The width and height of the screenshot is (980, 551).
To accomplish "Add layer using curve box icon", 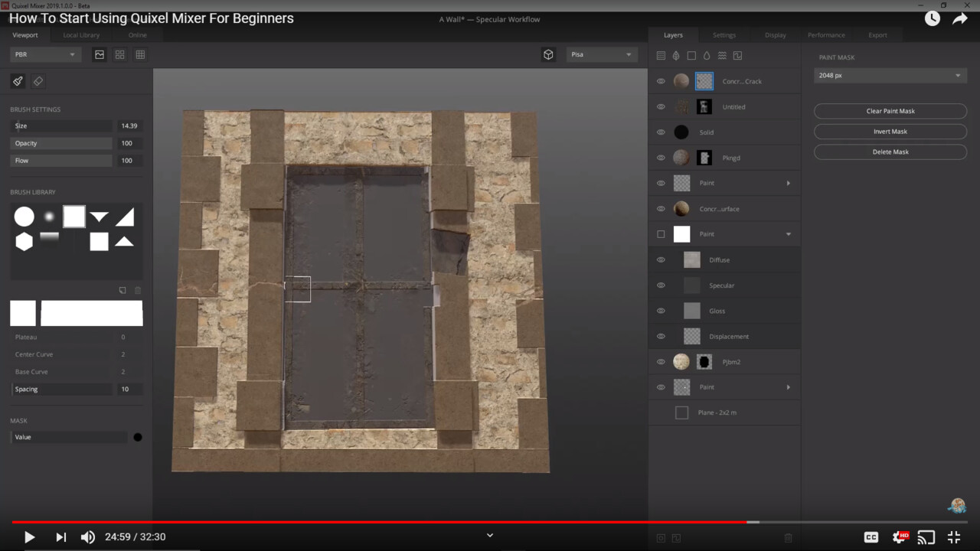I will pyautogui.click(x=737, y=56).
